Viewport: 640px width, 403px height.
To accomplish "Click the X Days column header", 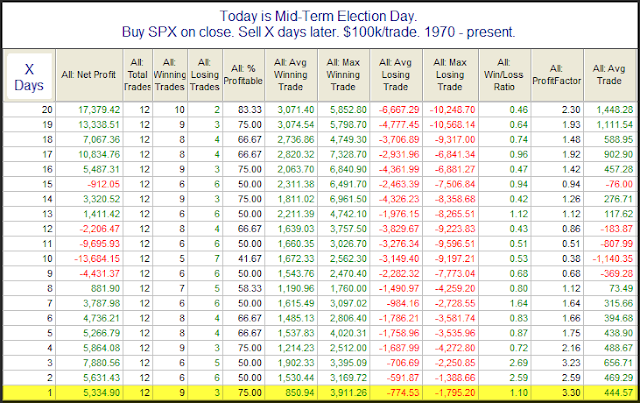I will click(29, 76).
